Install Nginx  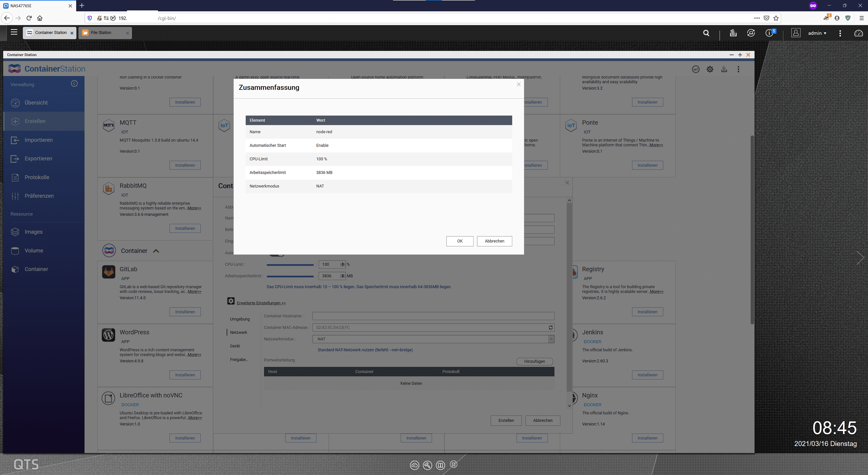[647, 438]
